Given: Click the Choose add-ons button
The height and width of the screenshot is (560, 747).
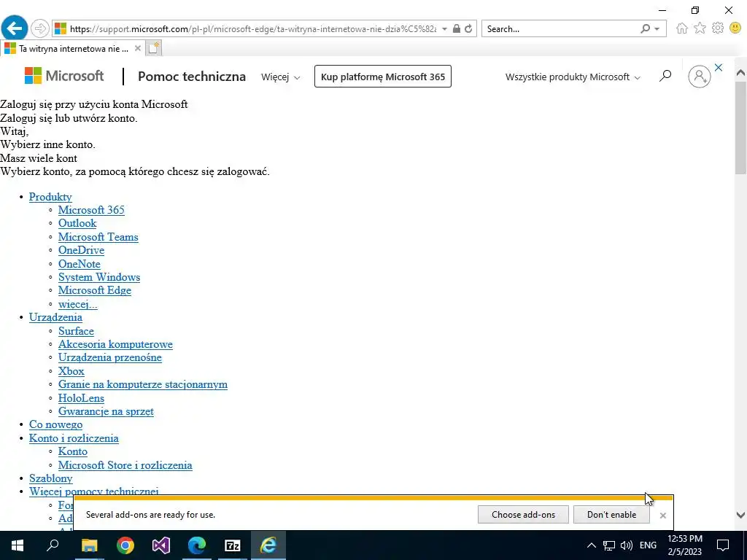Looking at the screenshot, I should 523,515.
